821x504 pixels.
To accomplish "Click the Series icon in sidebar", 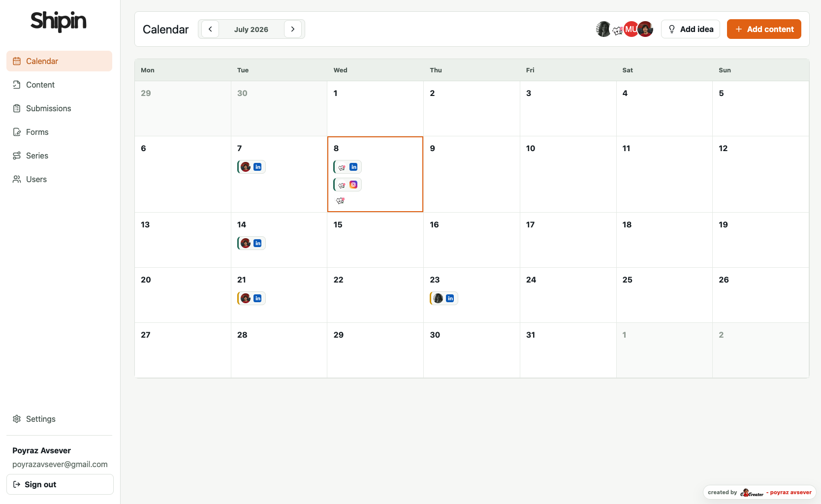I will pyautogui.click(x=17, y=156).
